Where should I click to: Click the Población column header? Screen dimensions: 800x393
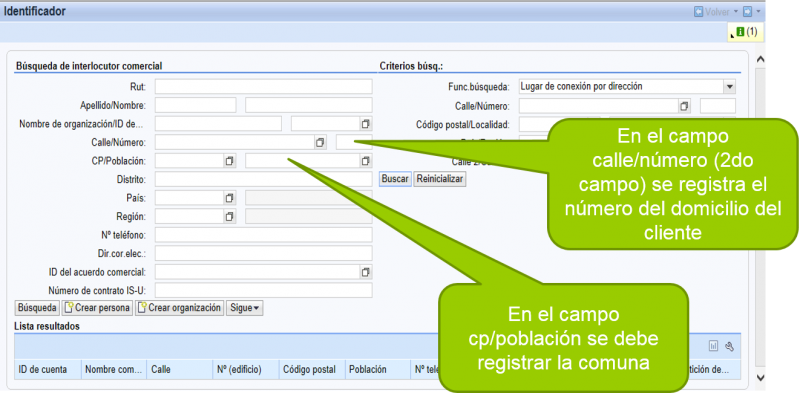point(377,370)
